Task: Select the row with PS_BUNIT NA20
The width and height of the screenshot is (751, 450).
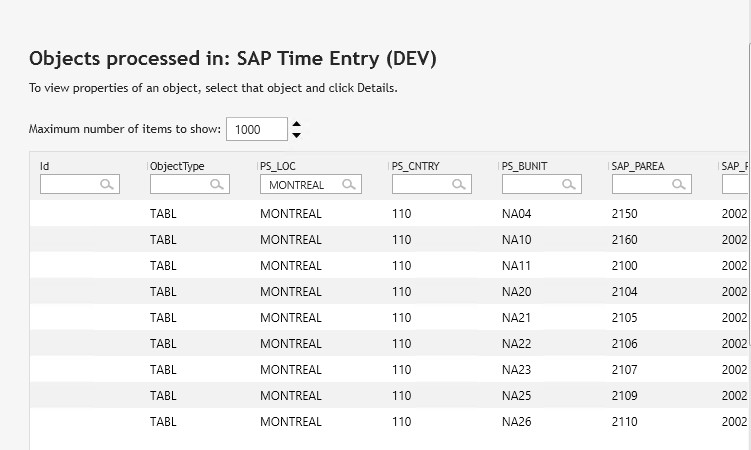Action: tap(388, 292)
